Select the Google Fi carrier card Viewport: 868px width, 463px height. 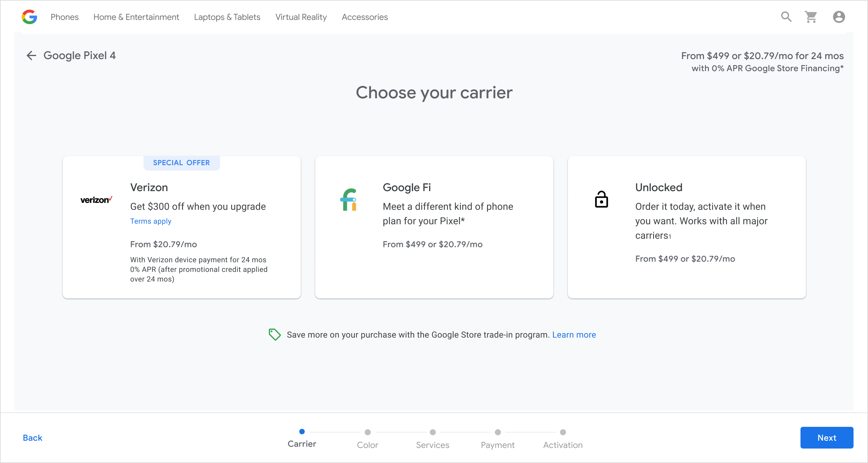[x=434, y=227]
